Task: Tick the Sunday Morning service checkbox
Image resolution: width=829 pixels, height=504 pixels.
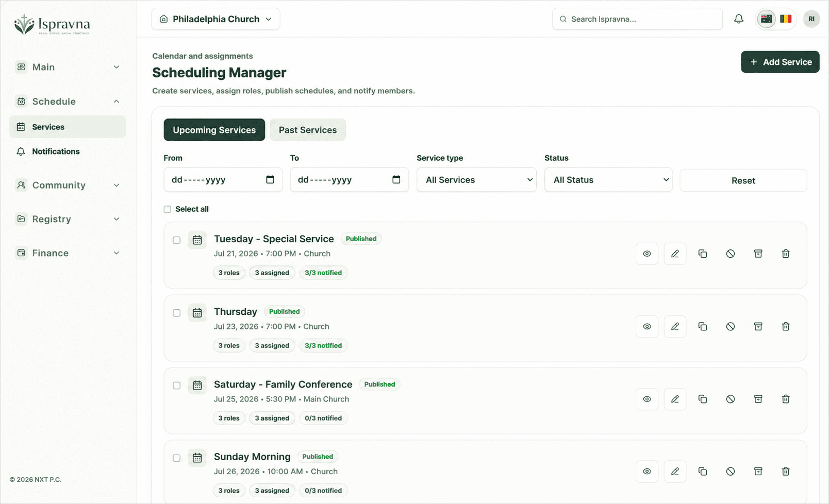Action: pos(176,458)
